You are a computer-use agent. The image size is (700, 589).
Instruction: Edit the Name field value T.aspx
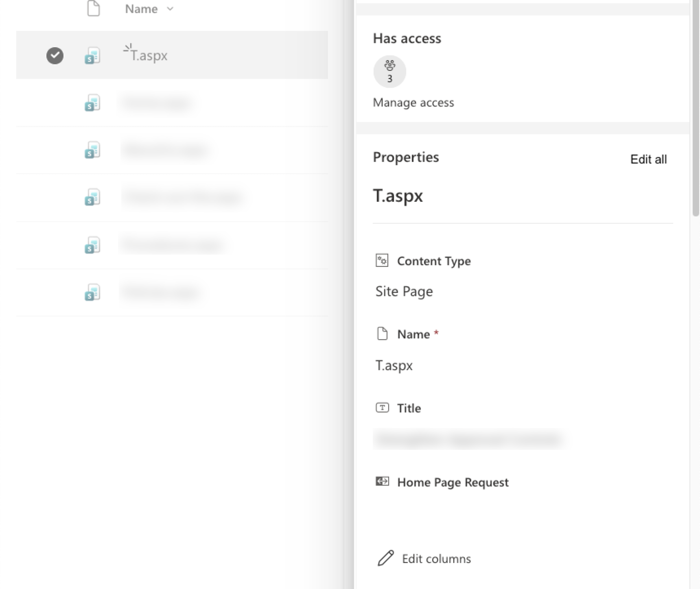pos(394,365)
